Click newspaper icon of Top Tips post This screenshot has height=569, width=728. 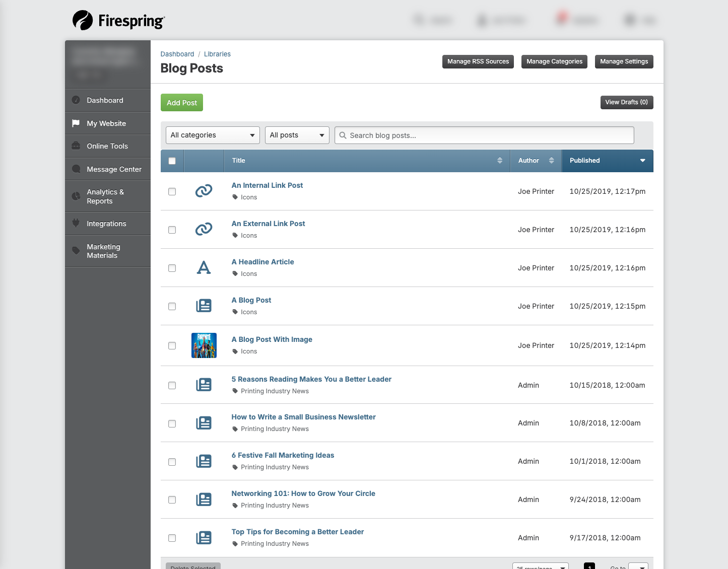[x=204, y=538]
